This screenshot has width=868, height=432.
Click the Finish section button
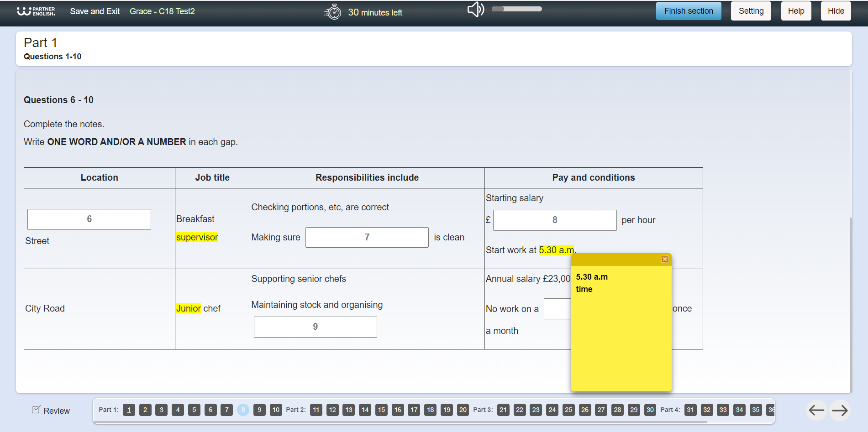(688, 11)
